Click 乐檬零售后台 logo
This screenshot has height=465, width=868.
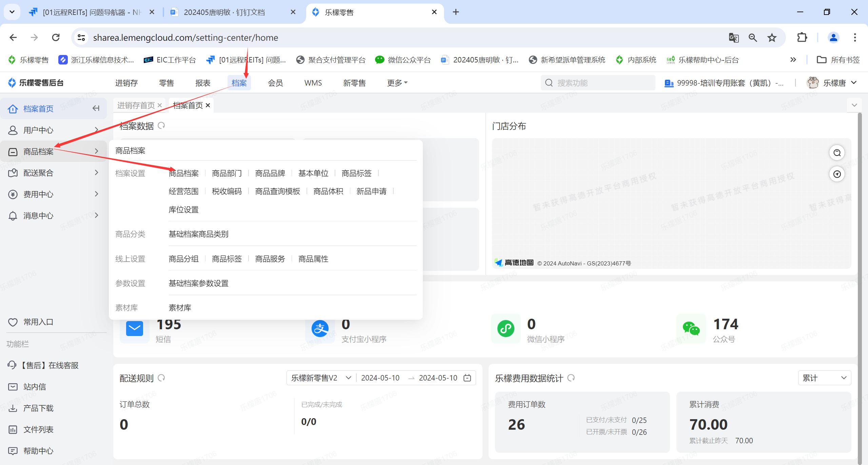point(35,83)
